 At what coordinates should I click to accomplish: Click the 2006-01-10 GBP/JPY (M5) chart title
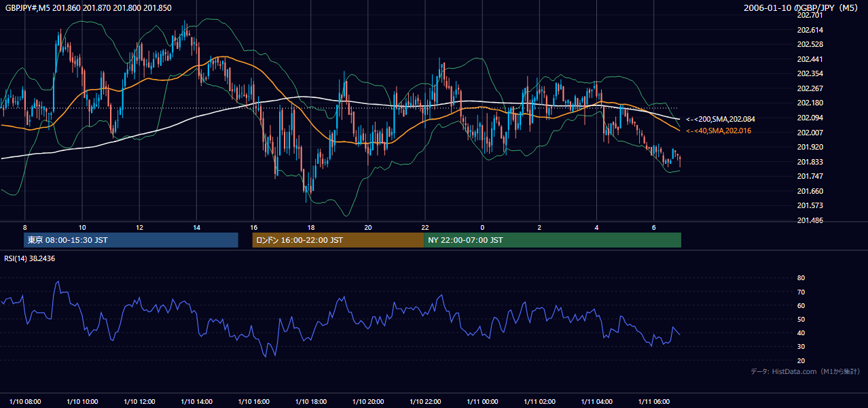coord(801,8)
